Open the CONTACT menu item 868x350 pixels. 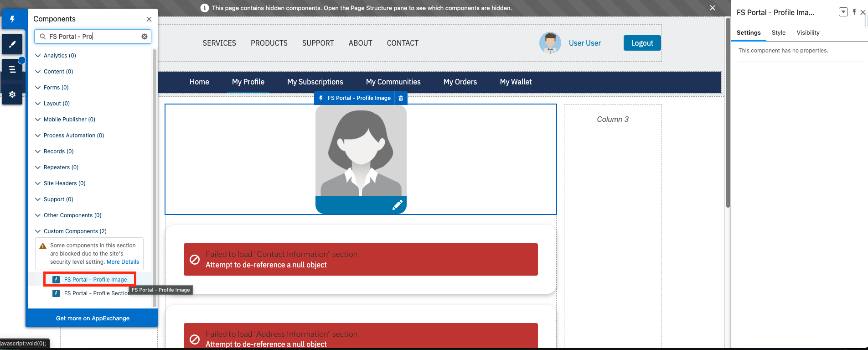[x=403, y=43]
